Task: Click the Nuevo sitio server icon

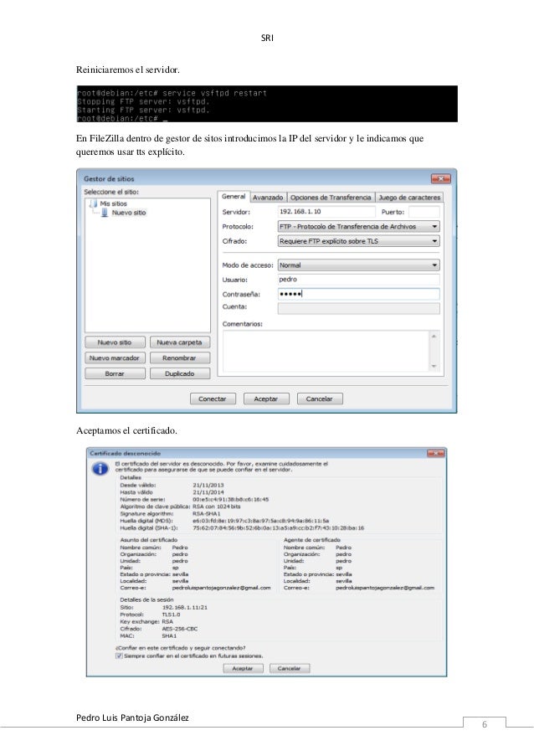Action: (x=105, y=212)
